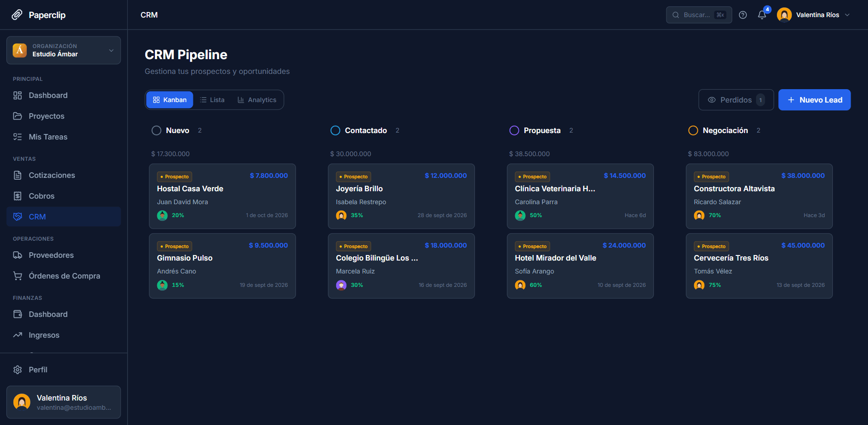Click the Estudio Ámbar organization logo
This screenshot has height=425, width=868.
click(x=19, y=50)
